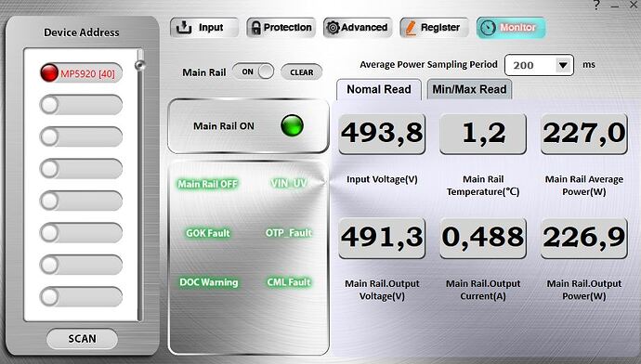Select the Monitor tab
This screenshot has height=364, width=641.
point(511,27)
